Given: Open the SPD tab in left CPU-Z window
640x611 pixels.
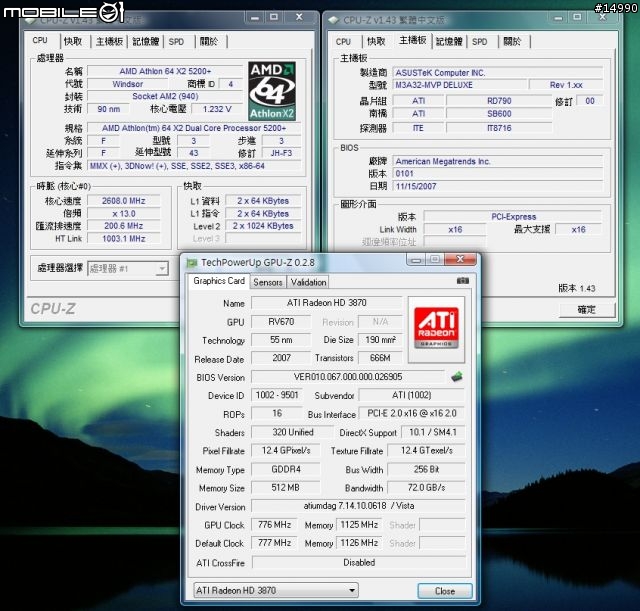Looking at the screenshot, I should pos(176,41).
